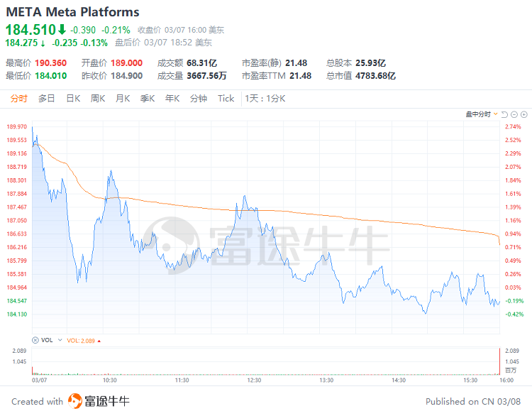Image resolution: width=532 pixels, height=416 pixels.
Task: Click the 盘后价 03/07 18:52 美东 timestamp
Action: coord(164,43)
